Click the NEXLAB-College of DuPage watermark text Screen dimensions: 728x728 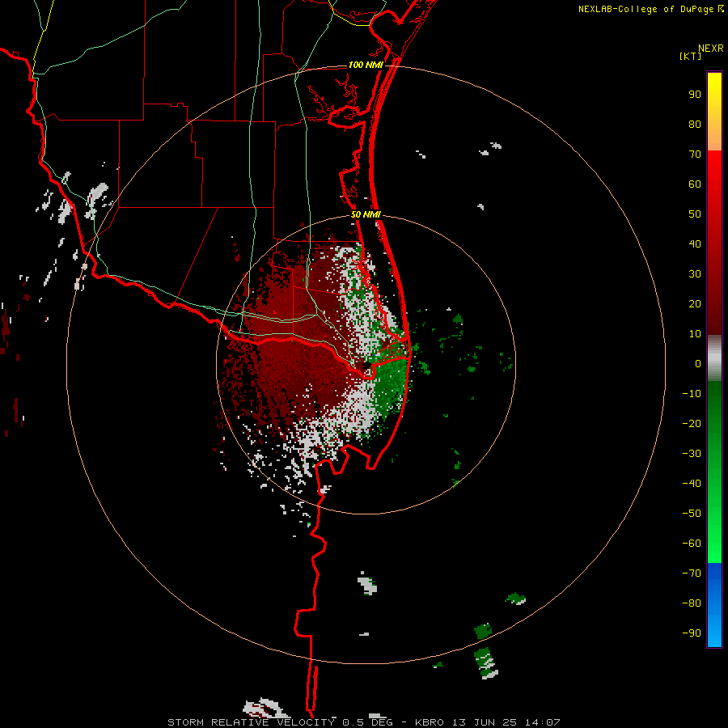point(651,9)
